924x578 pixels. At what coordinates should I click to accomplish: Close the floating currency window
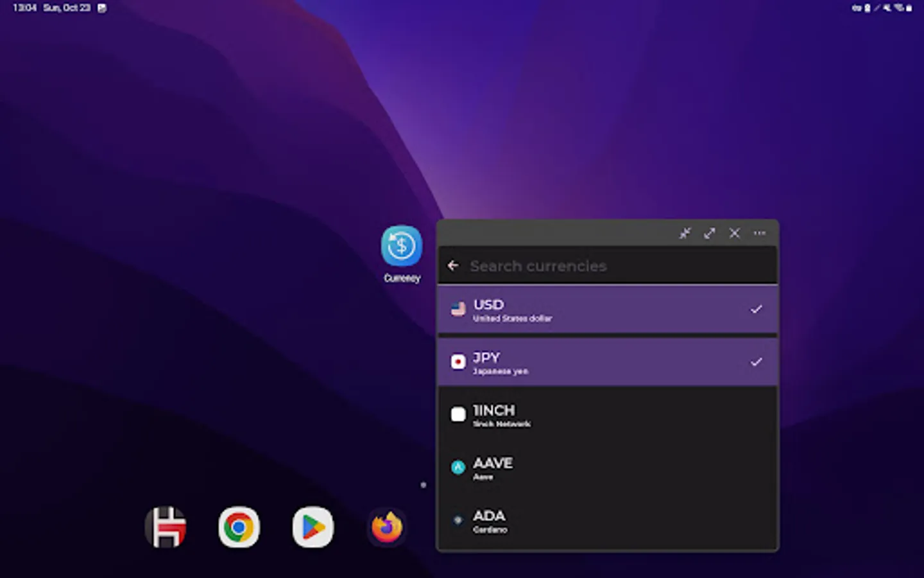point(735,233)
